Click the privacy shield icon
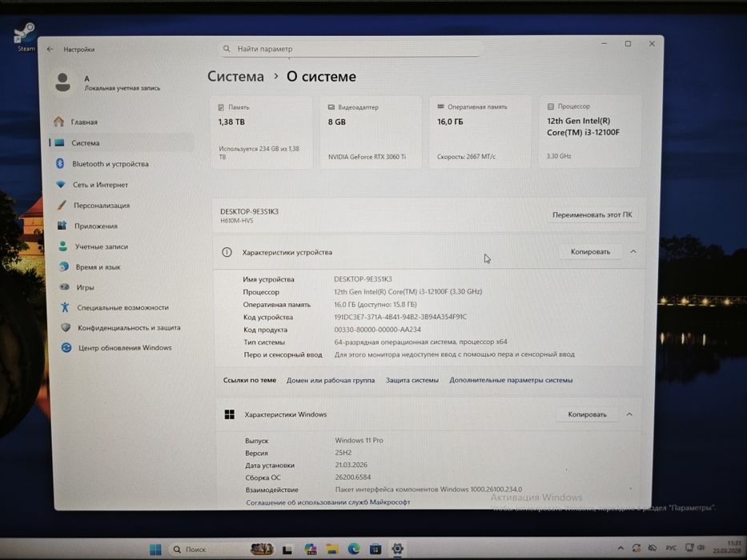Viewport: 747px width, 560px height. click(66, 327)
